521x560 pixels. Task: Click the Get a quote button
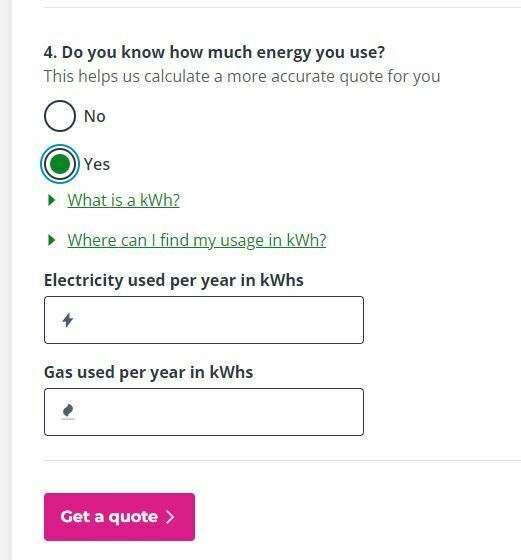tap(119, 517)
